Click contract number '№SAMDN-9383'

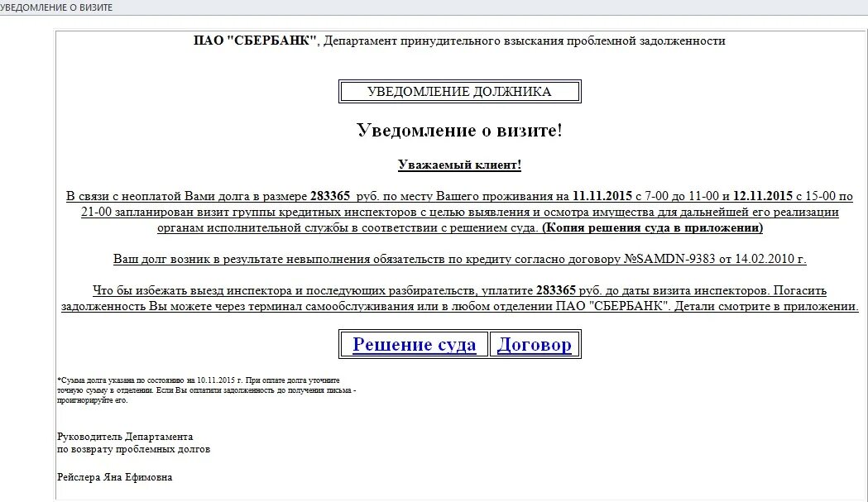click(669, 259)
